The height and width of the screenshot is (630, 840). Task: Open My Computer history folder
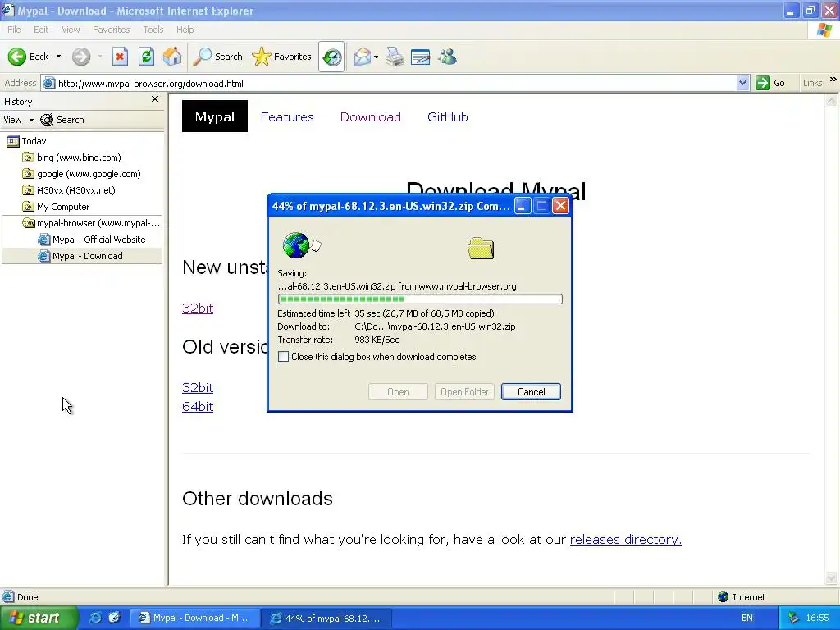[56, 207]
